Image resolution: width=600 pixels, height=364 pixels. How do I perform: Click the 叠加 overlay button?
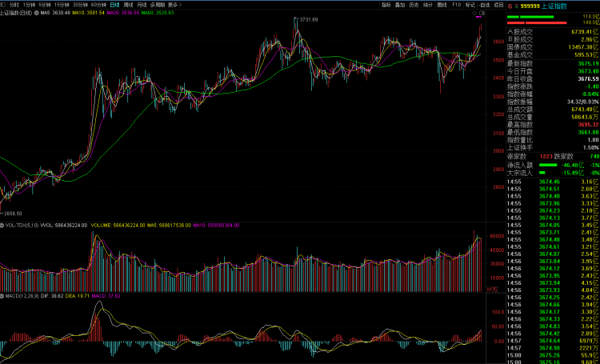tap(400, 5)
